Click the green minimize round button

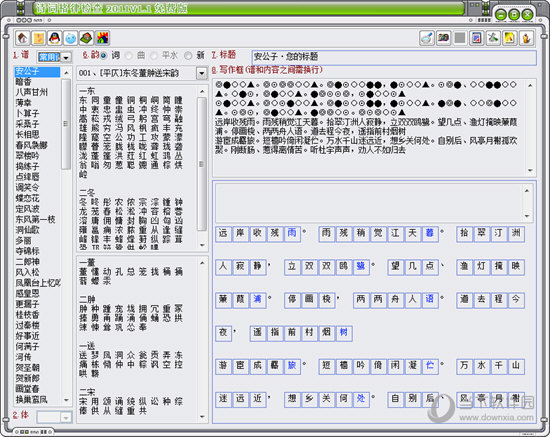click(501, 15)
